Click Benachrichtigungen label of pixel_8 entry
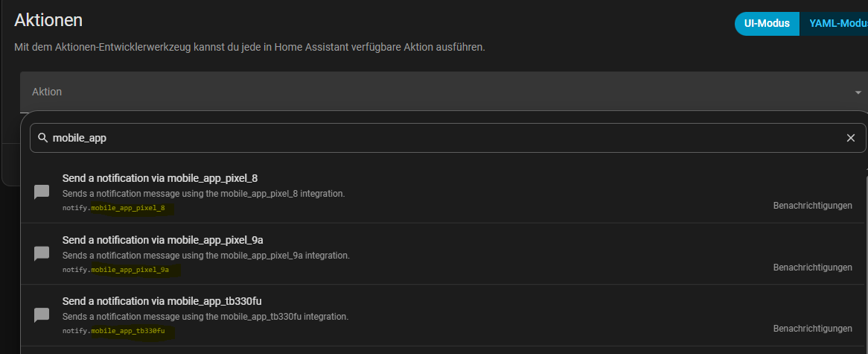 (x=812, y=206)
